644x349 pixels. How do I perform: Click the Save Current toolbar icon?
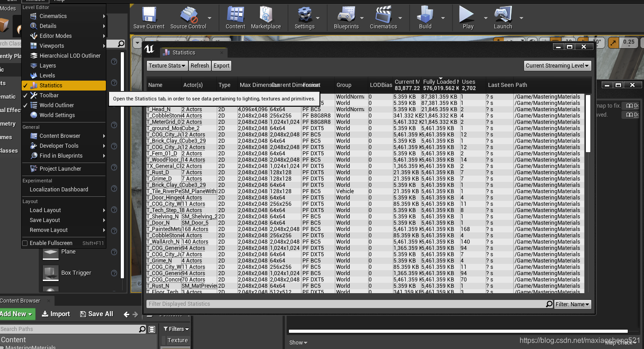point(149,18)
